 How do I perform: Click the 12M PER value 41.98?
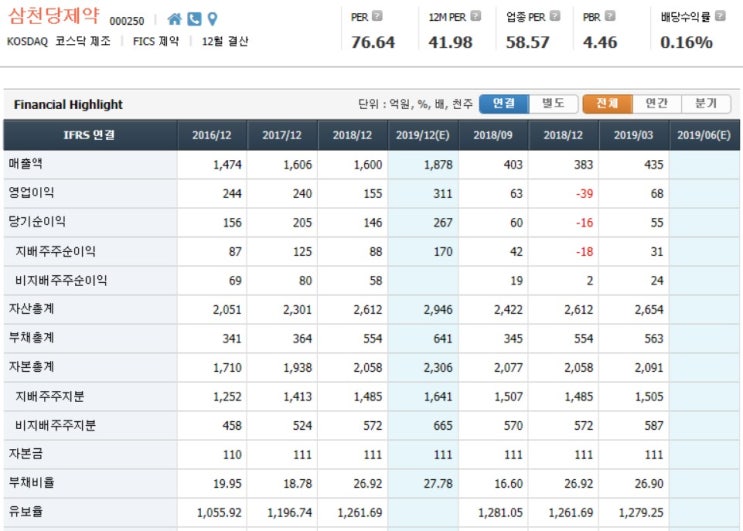[450, 42]
